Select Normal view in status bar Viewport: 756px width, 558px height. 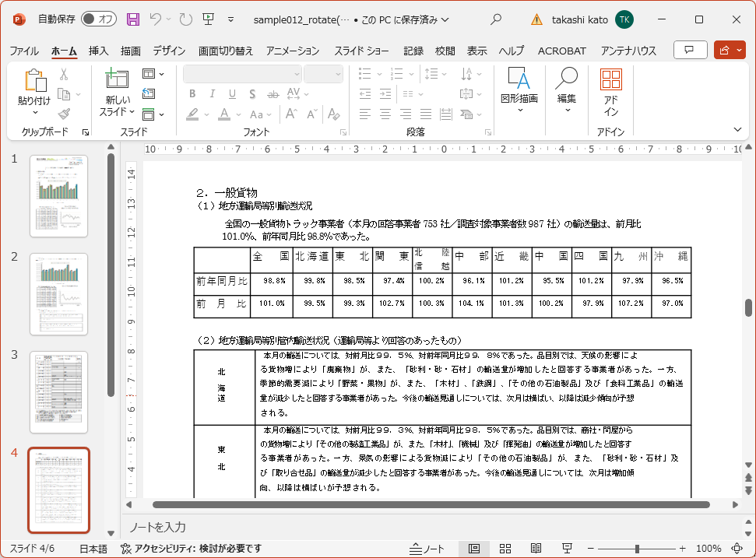473,549
